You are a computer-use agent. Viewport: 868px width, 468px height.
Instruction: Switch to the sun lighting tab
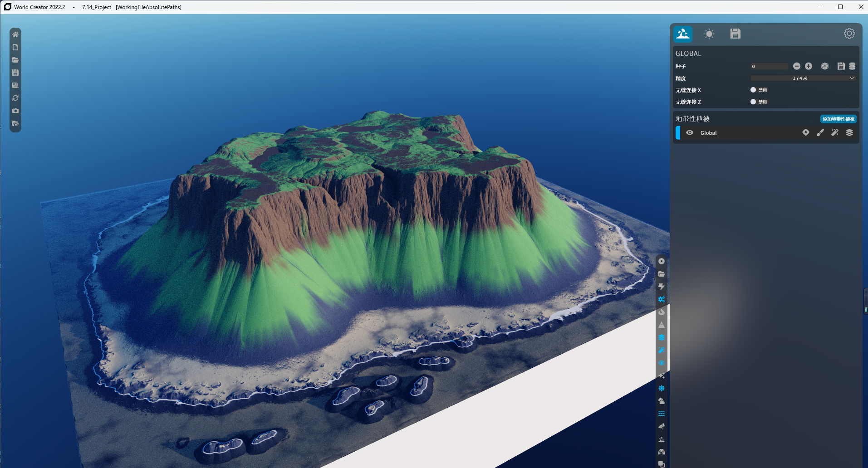[x=709, y=34]
